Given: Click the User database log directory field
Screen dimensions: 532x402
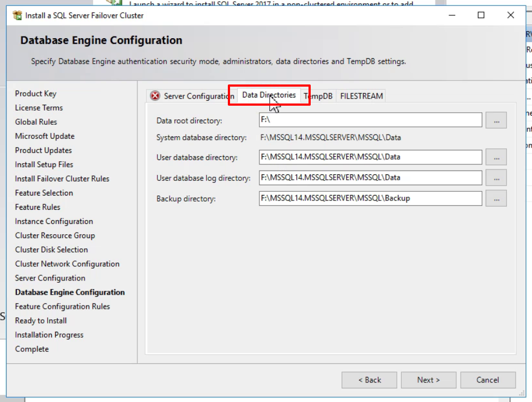Looking at the screenshot, I should [371, 178].
